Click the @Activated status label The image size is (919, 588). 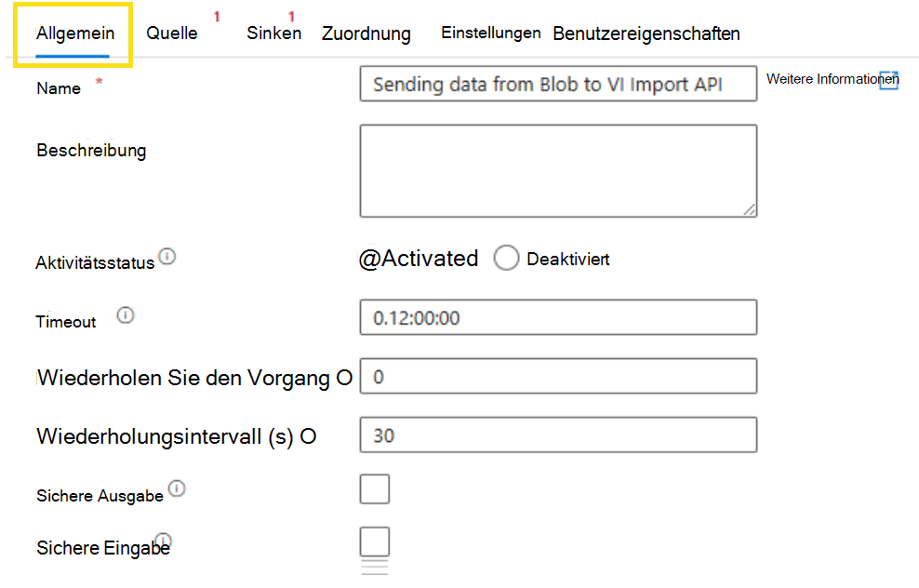(x=418, y=258)
